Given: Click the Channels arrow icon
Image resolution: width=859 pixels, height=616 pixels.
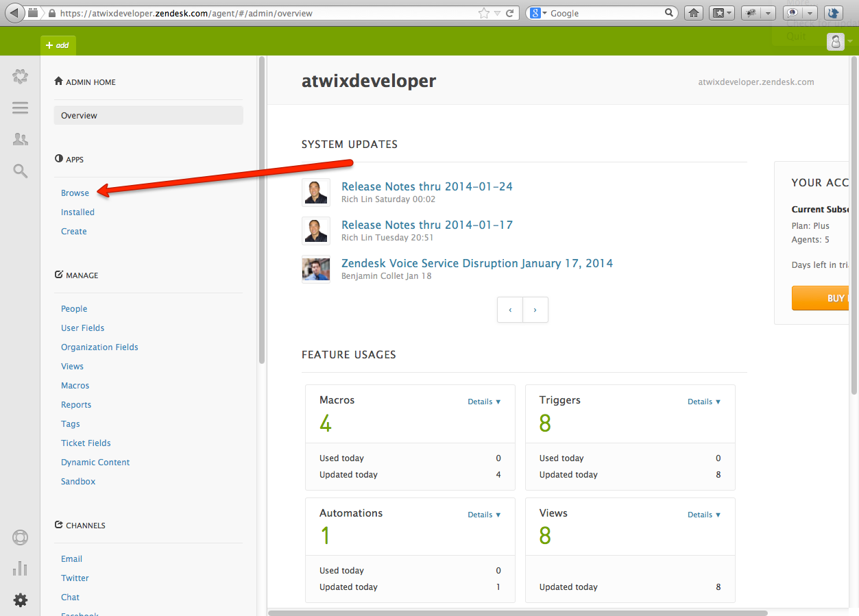Looking at the screenshot, I should (x=58, y=525).
